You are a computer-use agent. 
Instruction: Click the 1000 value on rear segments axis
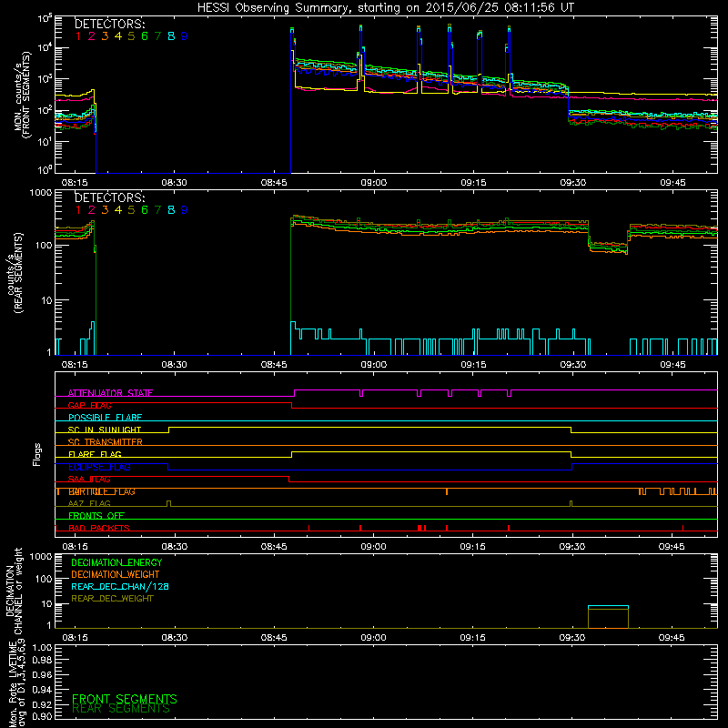point(41,192)
